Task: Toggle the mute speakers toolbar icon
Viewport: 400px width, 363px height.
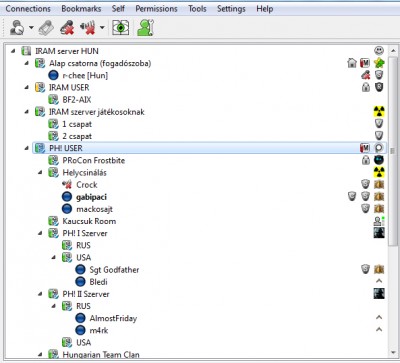Action: (88, 28)
